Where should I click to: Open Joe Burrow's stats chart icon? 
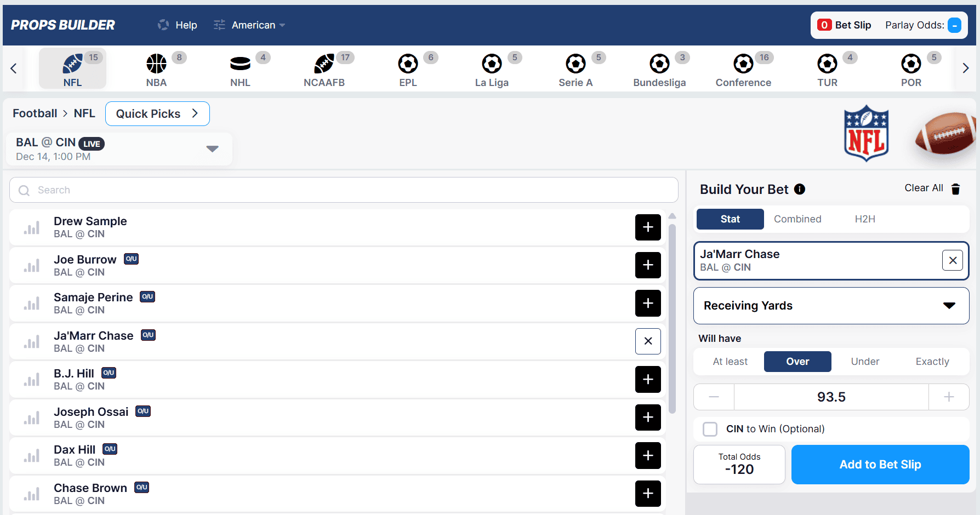pyautogui.click(x=31, y=265)
